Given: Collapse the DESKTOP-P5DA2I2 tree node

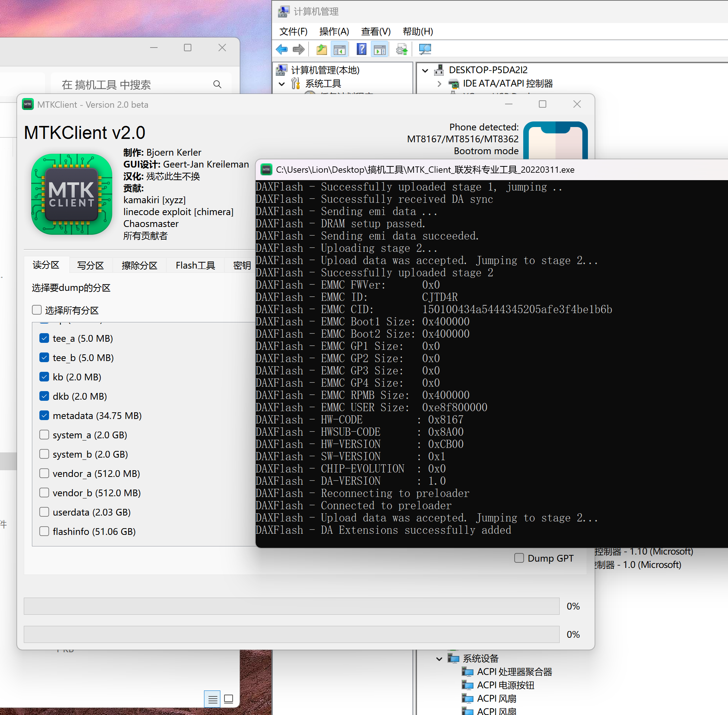Looking at the screenshot, I should (x=425, y=70).
